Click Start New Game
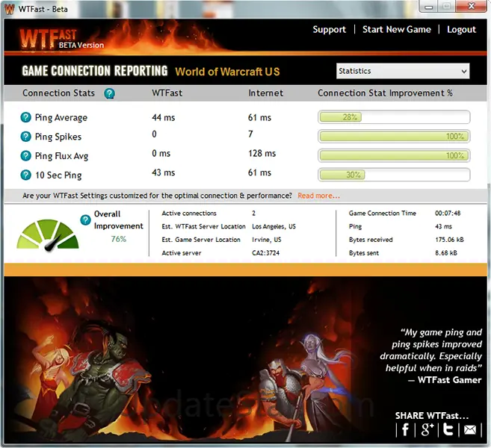 pyautogui.click(x=396, y=29)
